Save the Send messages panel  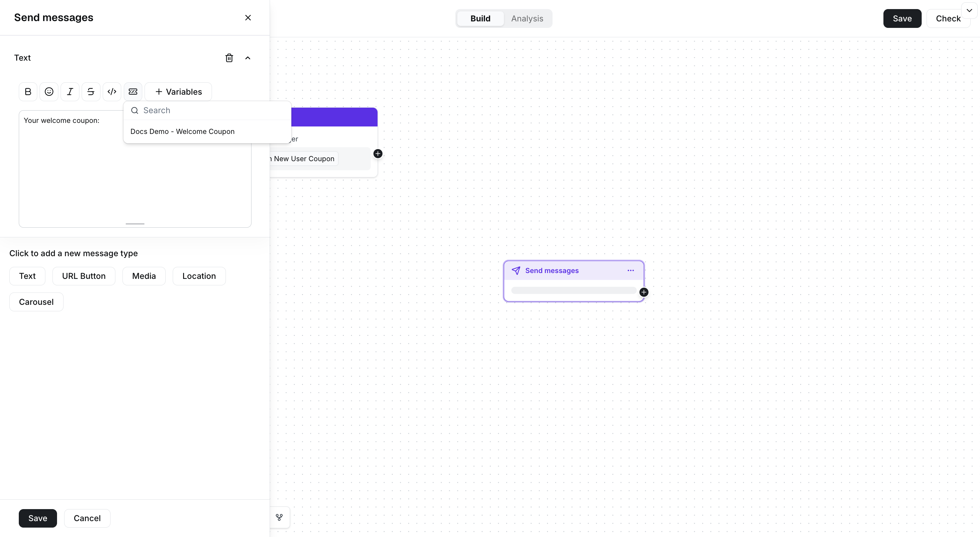pyautogui.click(x=38, y=518)
